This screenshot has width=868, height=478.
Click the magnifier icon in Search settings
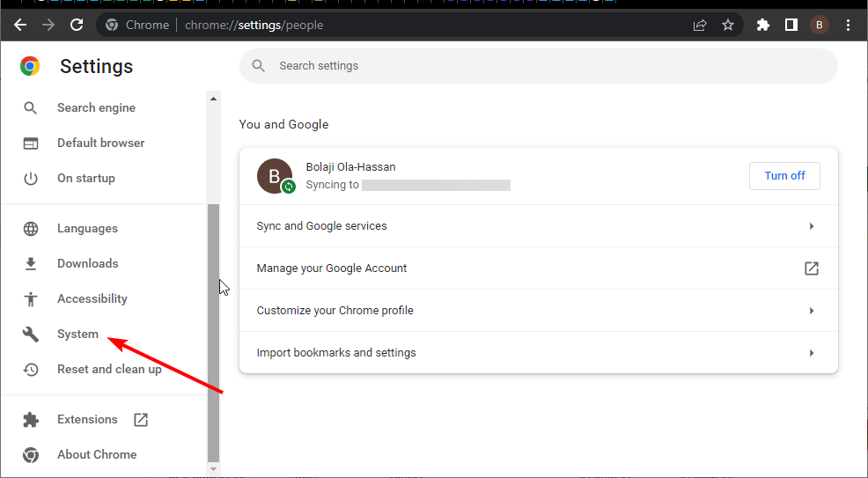(258, 66)
